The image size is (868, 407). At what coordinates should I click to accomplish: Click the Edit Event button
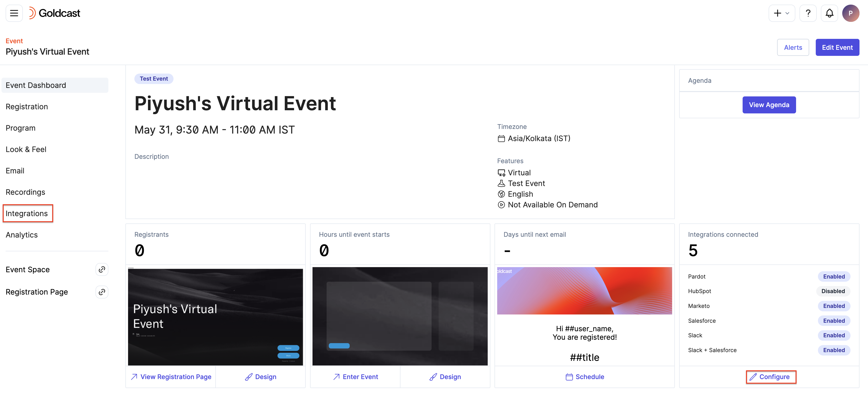[x=837, y=47]
